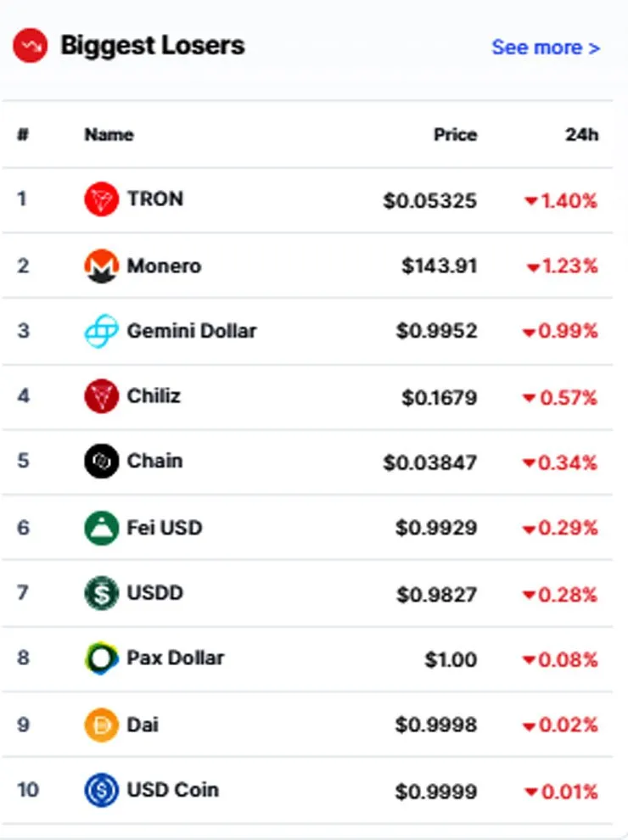
Task: Click the Pax Dollar logo icon
Action: click(x=101, y=658)
